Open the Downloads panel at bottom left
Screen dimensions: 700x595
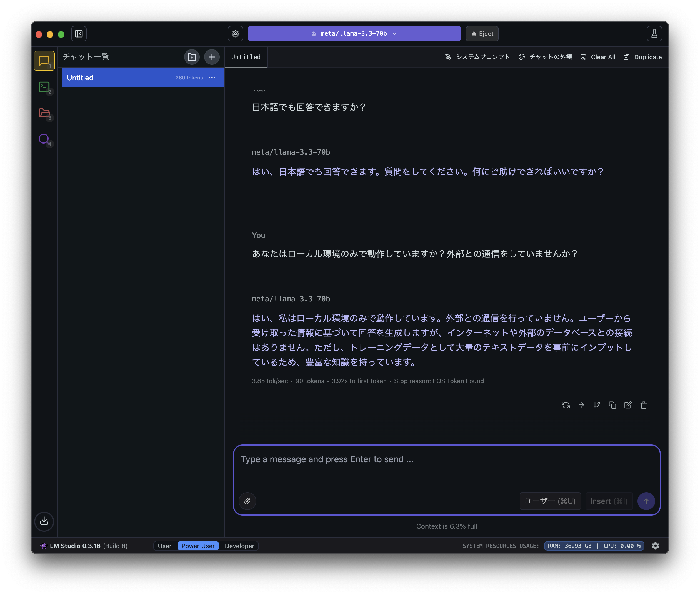click(44, 521)
